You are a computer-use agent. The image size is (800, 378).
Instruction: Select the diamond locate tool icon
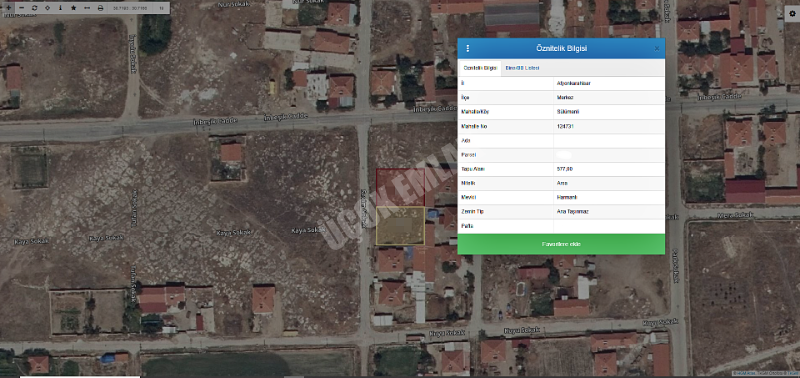pos(47,8)
